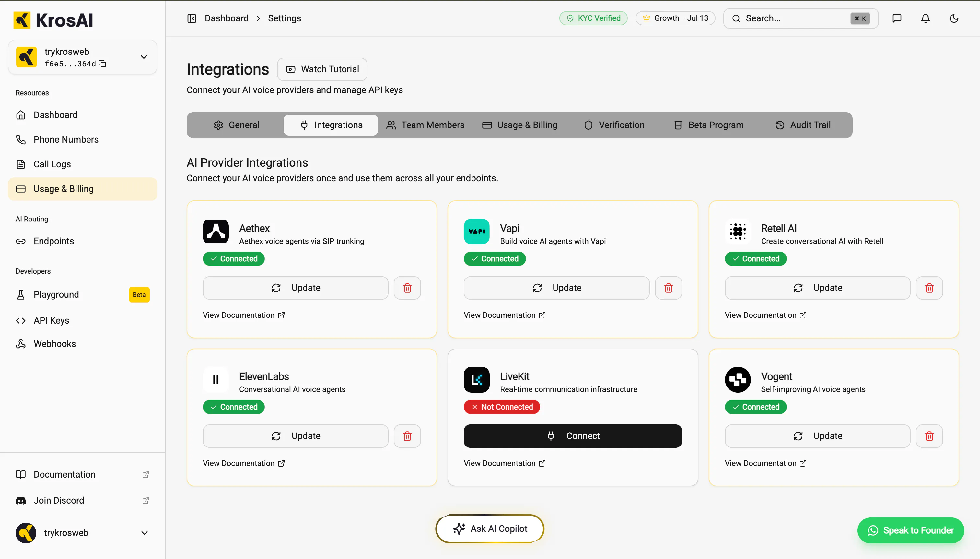The height and width of the screenshot is (559, 980).
Task: View Documentation for LiveKit
Action: point(505,463)
